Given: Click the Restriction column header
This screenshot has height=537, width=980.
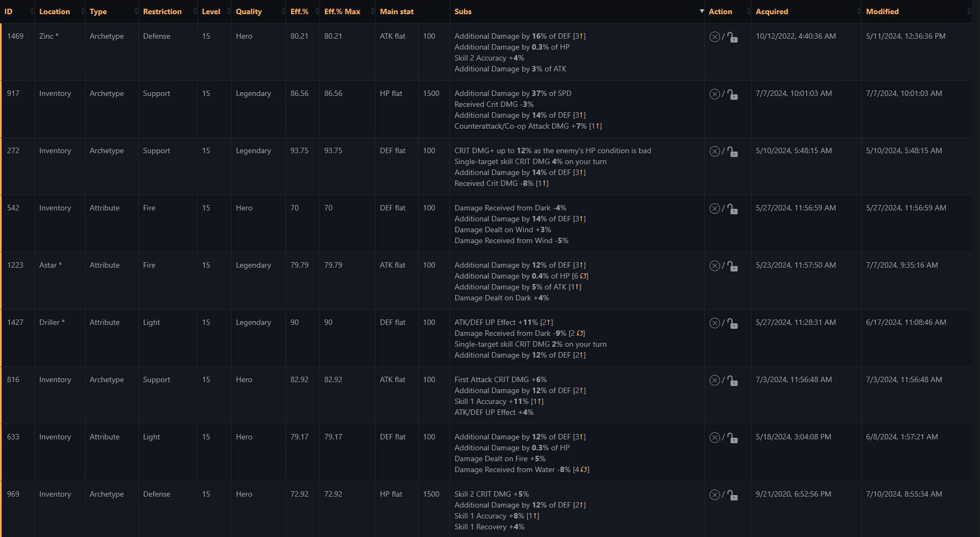Looking at the screenshot, I should click(x=162, y=11).
